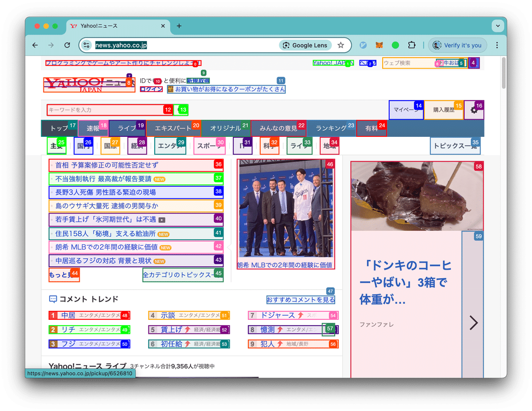Click the page's vertical scrollbar
Viewport: 532px width, 411px height.
[504, 73]
